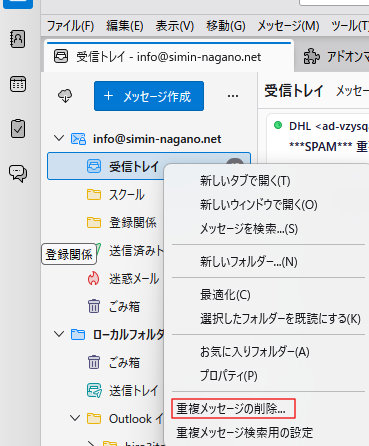Click the 受信トレイ inbox folder icon
Viewport: 369px width, 446px height.
94,166
